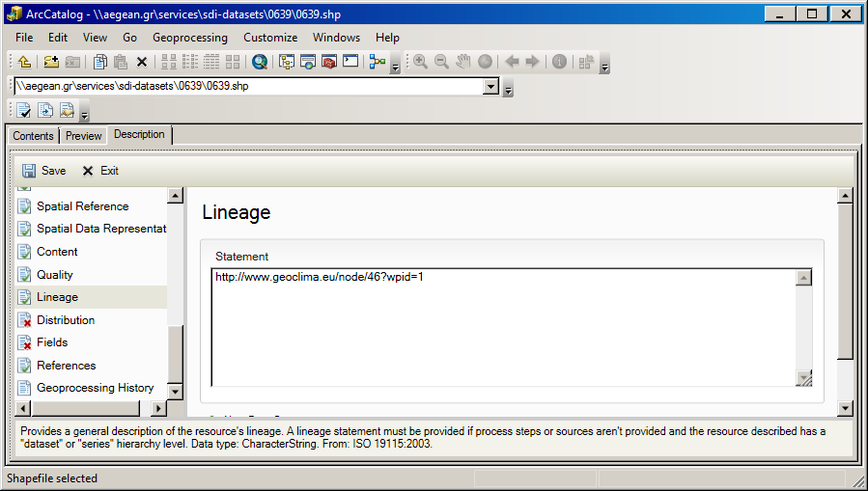
Task: Open the View menu
Action: (95, 38)
